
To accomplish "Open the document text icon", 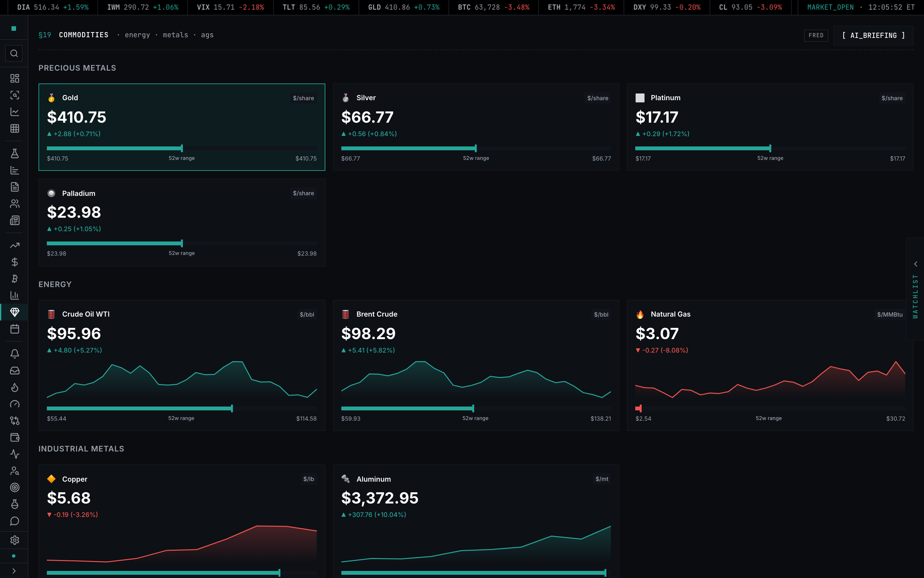I will [x=14, y=187].
